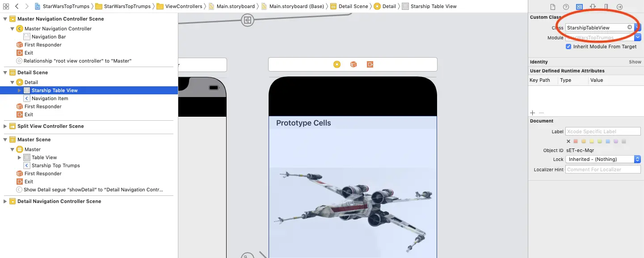Click the yellow view controller dock icon
The width and height of the screenshot is (644, 258).
tap(337, 64)
